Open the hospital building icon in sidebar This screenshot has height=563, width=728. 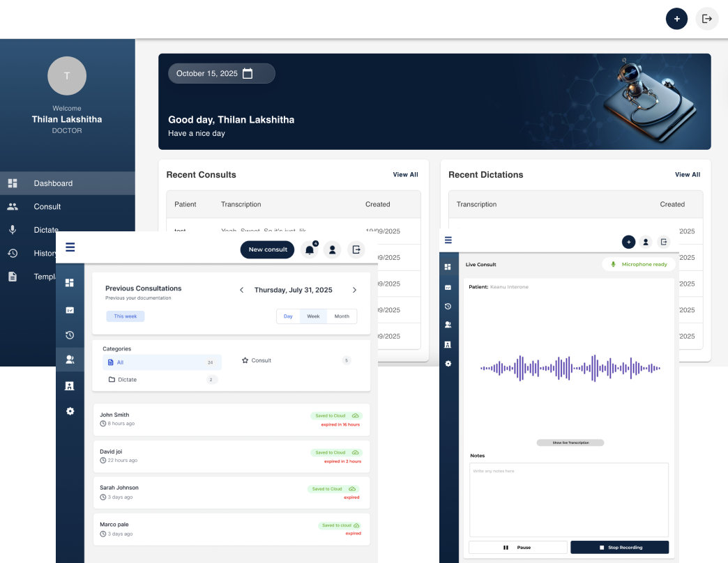70,385
